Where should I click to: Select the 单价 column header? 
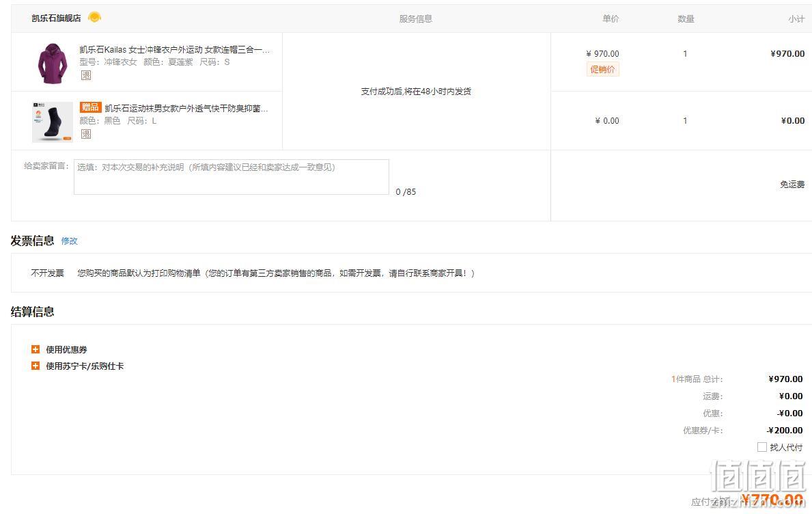(x=611, y=18)
